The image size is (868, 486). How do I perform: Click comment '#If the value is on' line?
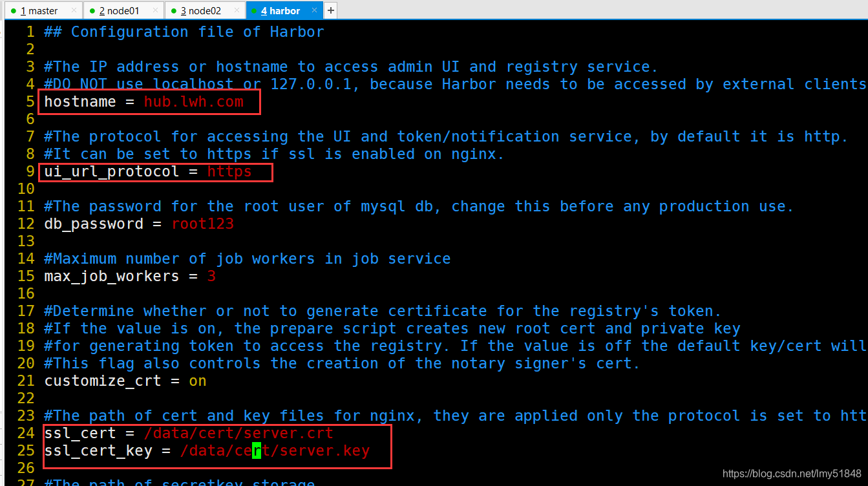pos(392,329)
